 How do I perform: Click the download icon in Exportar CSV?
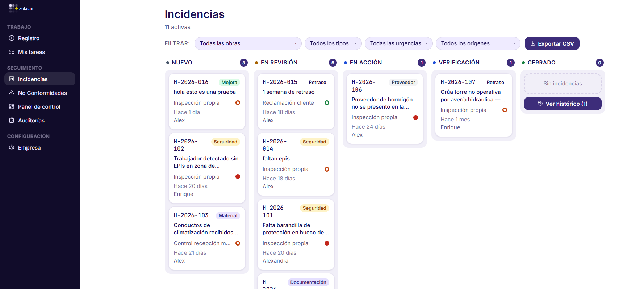tap(533, 43)
